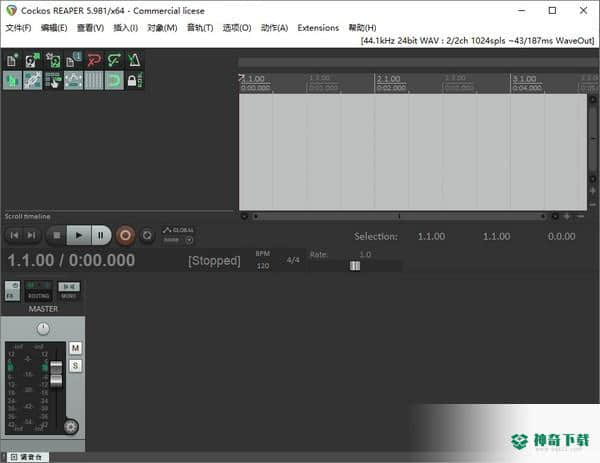Screen dimensions: 600x463
Task: Click the master volume fader handle
Action: point(56,374)
